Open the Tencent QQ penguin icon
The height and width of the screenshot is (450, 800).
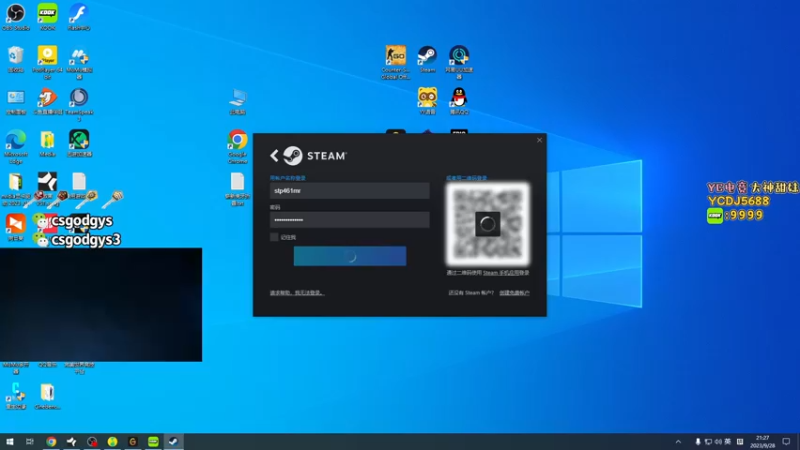click(459, 101)
